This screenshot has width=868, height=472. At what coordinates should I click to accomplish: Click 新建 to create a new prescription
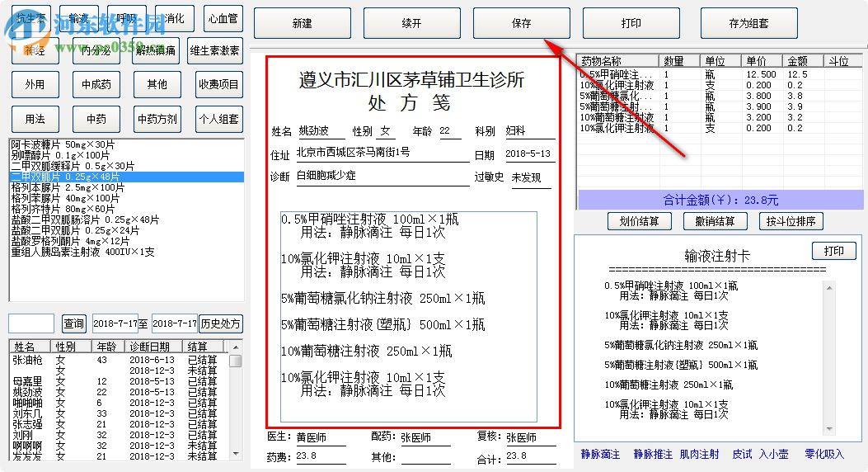point(303,23)
